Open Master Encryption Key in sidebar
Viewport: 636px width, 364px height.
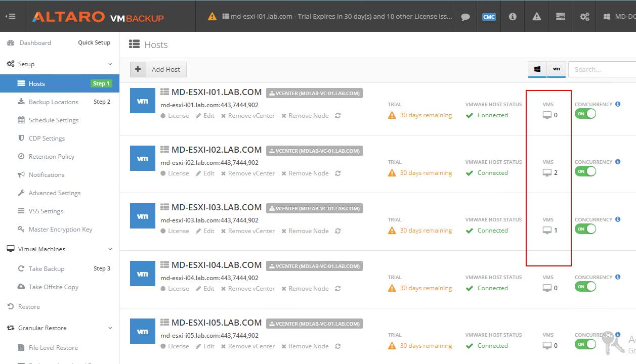pos(60,229)
